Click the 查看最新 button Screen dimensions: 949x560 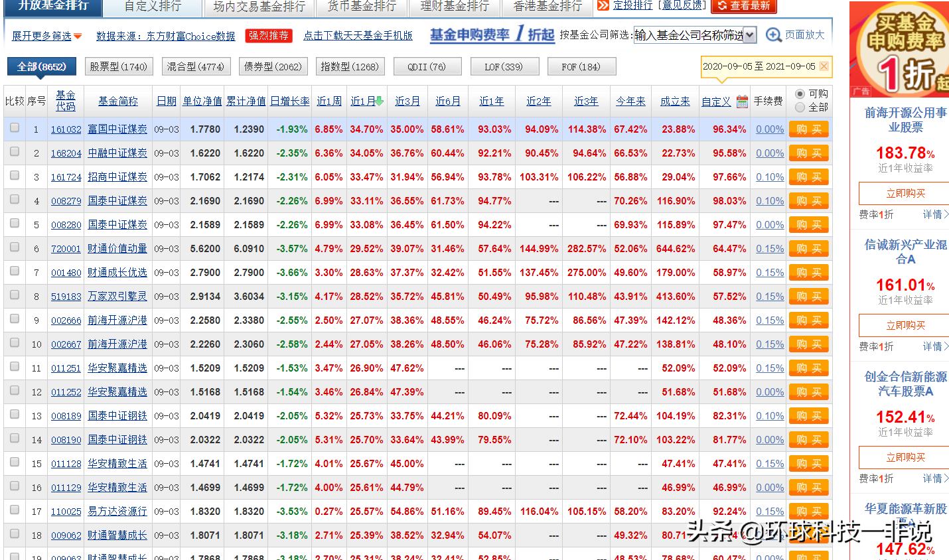click(x=744, y=7)
